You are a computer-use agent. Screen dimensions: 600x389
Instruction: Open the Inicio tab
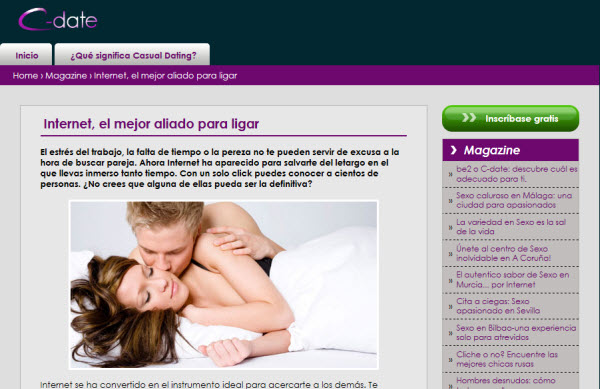coord(26,55)
